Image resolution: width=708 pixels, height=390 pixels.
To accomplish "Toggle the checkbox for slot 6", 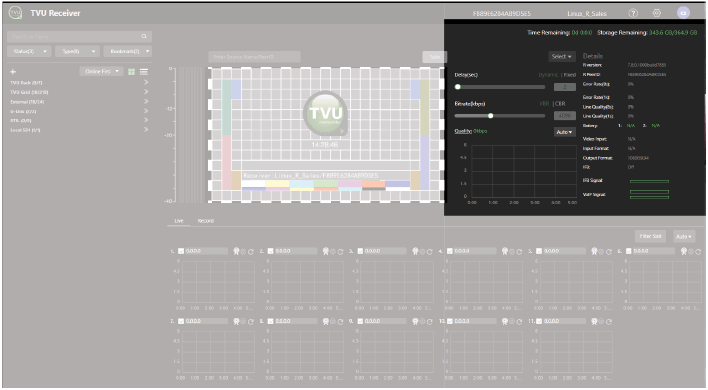I will [x=629, y=251].
